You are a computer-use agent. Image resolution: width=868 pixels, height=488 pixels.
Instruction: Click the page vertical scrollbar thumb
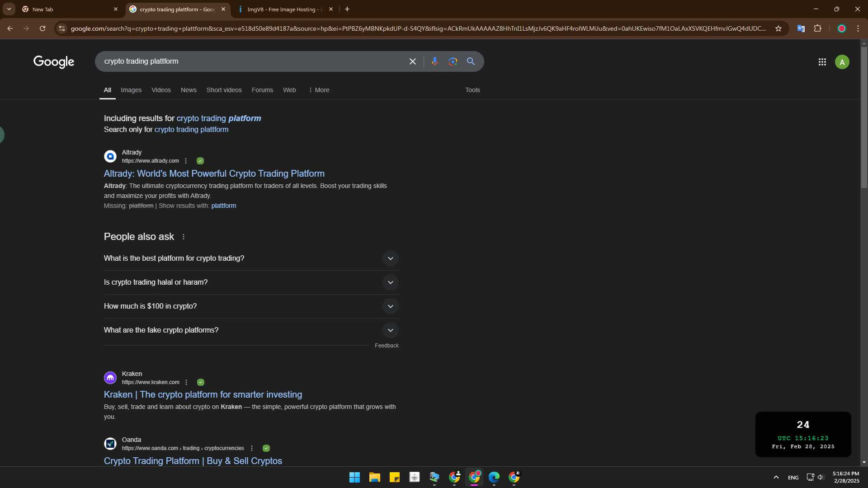tap(864, 117)
